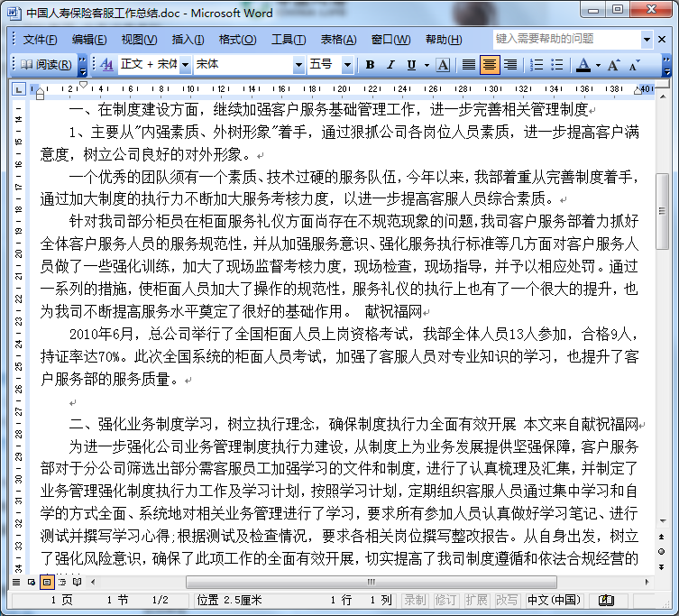Expand the font size dropdown 五号
679x616 pixels.
point(347,65)
